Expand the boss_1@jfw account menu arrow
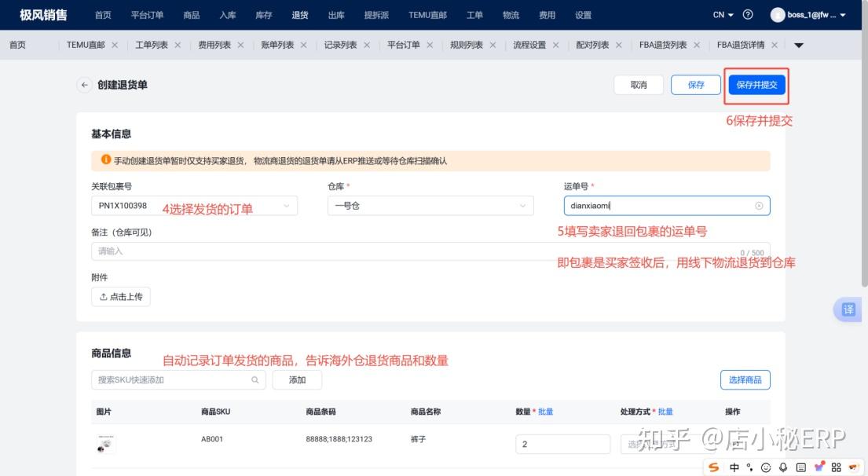Viewport: 868px width, 476px height. click(843, 15)
